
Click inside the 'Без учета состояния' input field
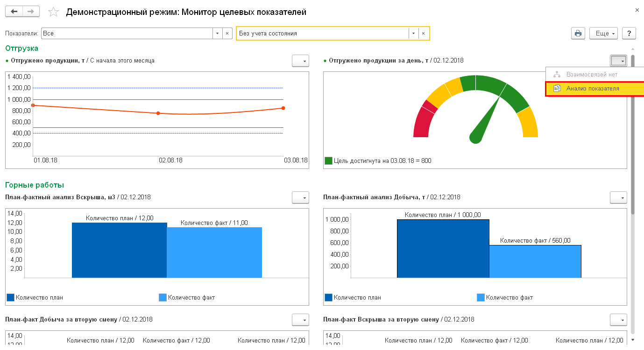coord(322,34)
